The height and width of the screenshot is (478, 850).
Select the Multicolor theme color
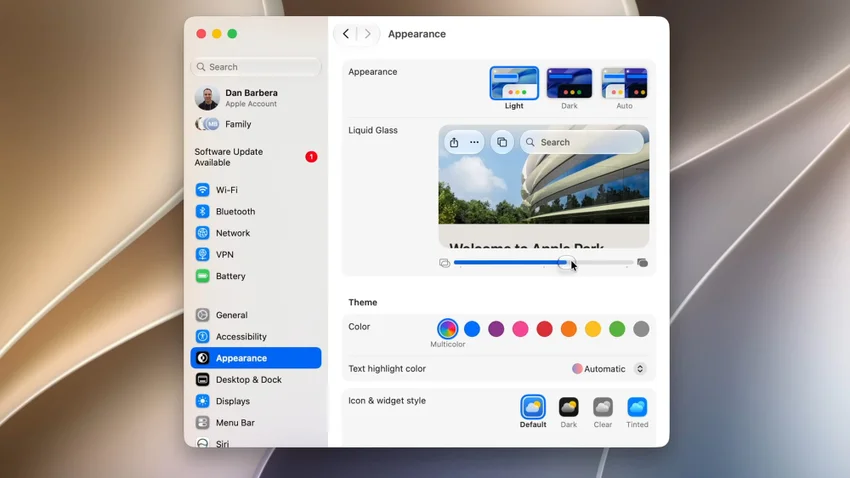click(448, 328)
